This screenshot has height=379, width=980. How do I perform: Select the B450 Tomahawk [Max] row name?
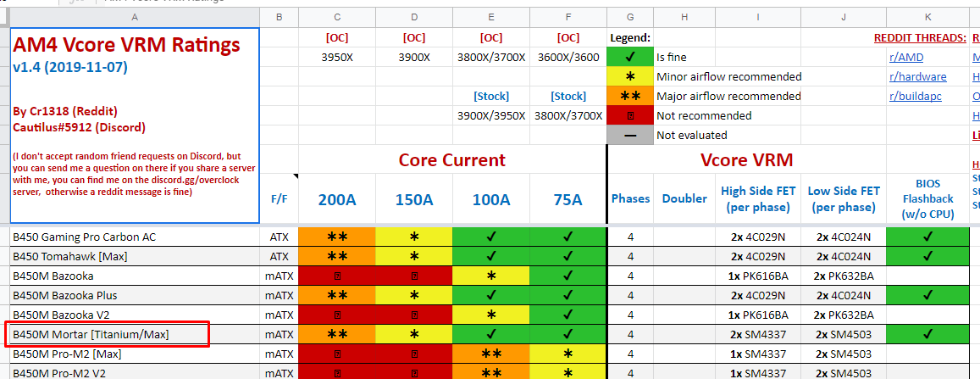[135, 256]
